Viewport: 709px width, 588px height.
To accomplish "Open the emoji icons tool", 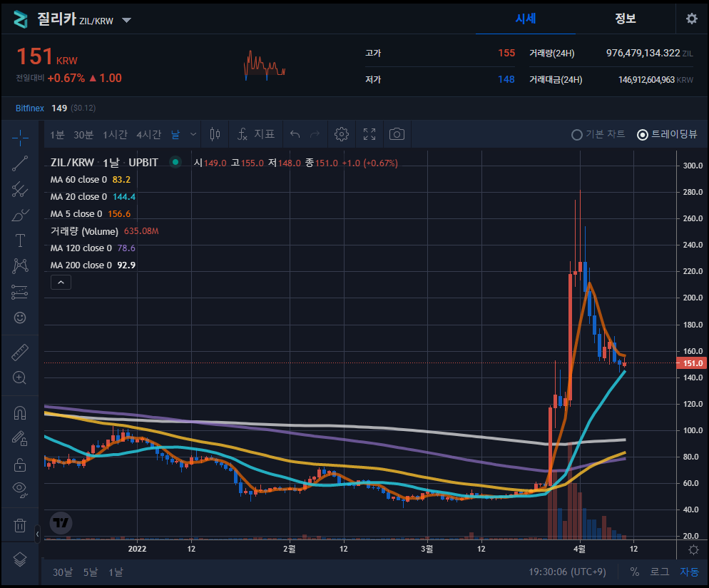I will (20, 318).
